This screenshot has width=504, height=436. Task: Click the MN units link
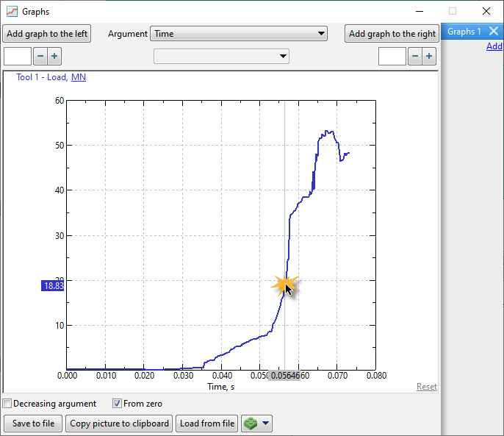pyautogui.click(x=79, y=77)
